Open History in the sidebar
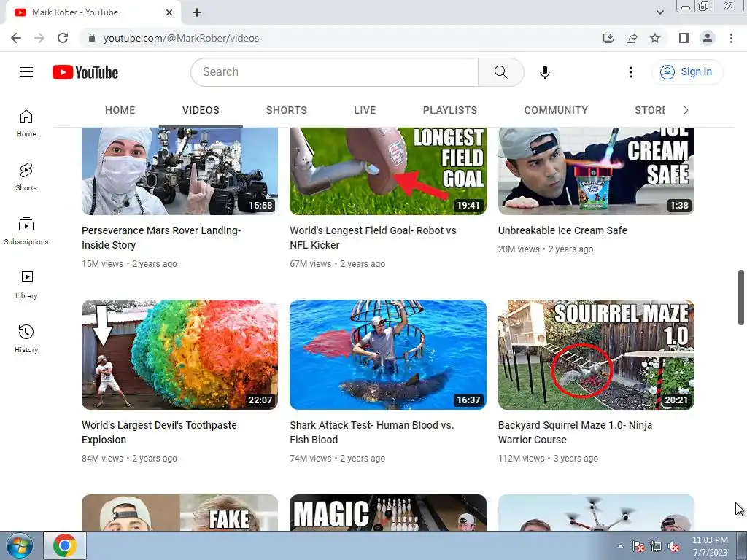This screenshot has width=747, height=560. point(26,338)
